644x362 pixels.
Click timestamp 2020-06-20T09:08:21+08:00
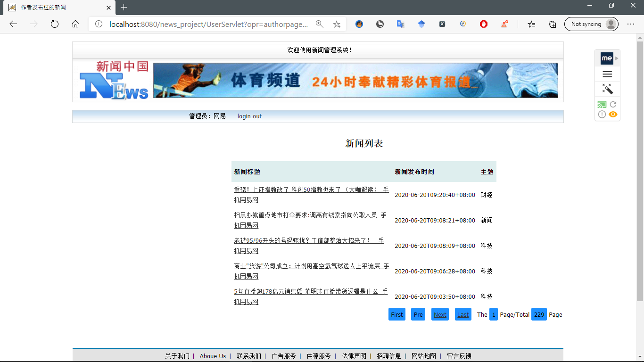(435, 220)
